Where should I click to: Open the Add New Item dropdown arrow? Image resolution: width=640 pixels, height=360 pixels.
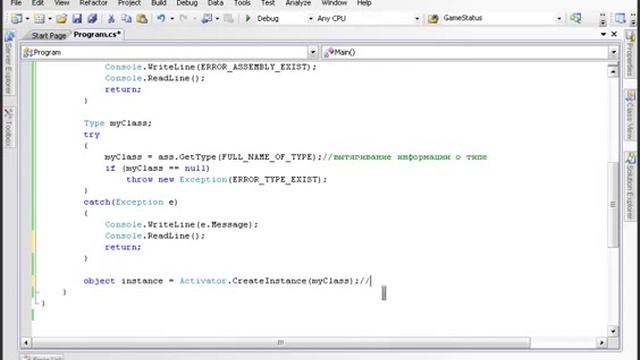coord(50,19)
